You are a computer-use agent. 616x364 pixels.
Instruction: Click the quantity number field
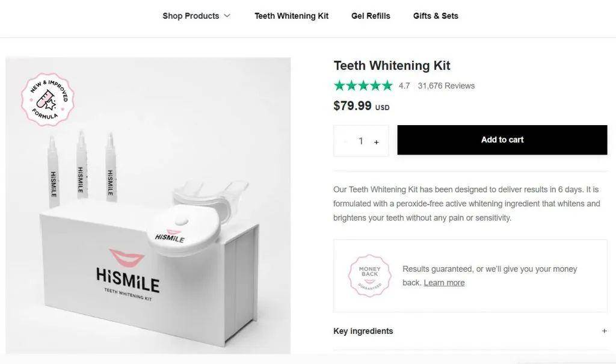click(x=361, y=141)
